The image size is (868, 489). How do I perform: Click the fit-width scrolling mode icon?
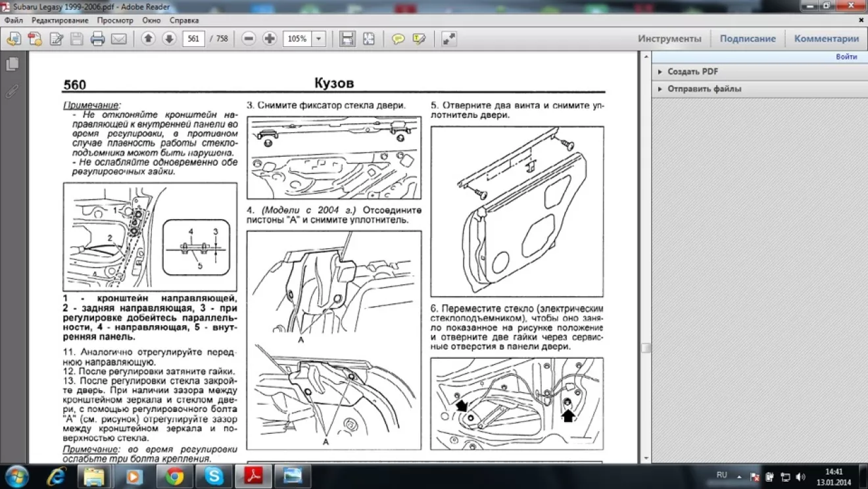(x=347, y=39)
